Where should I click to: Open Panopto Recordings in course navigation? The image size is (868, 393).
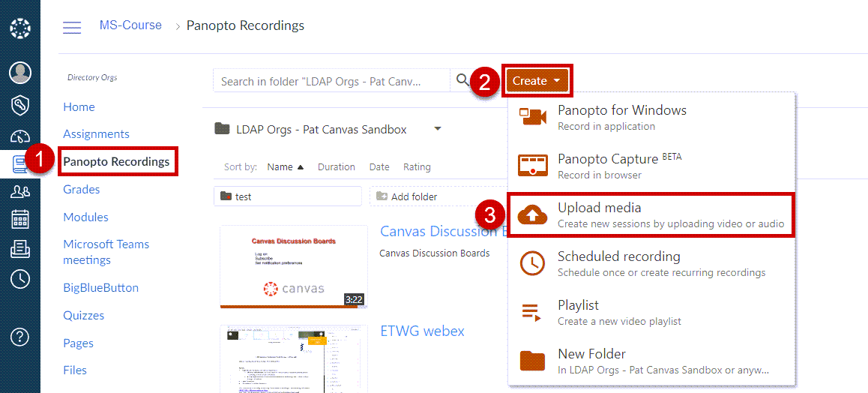116,161
